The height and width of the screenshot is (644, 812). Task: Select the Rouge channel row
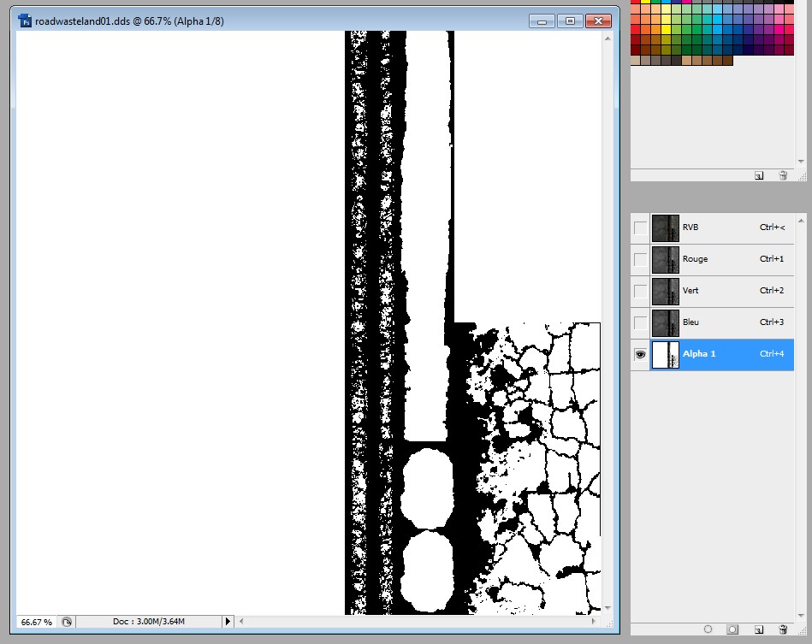712,259
